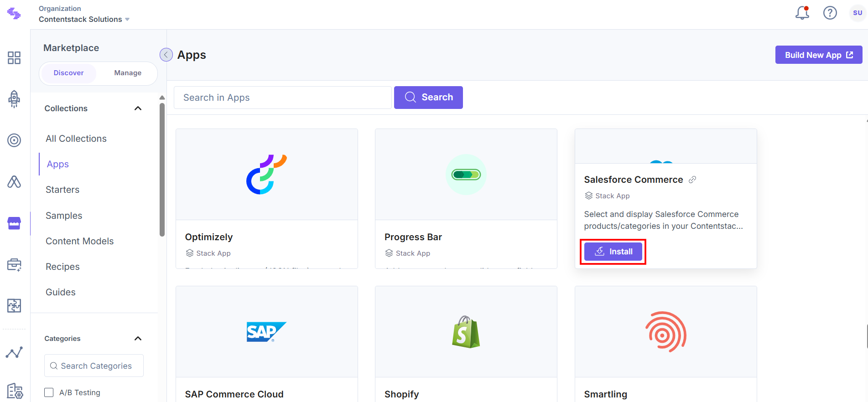Open the target icon in left sidebar
Screen dimensions: 868x402
[x=14, y=140]
